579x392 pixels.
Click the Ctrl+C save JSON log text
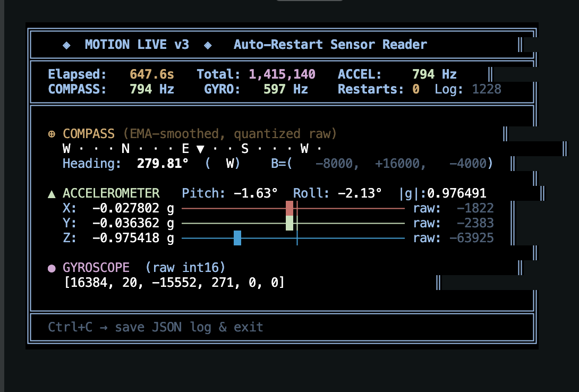coord(156,327)
